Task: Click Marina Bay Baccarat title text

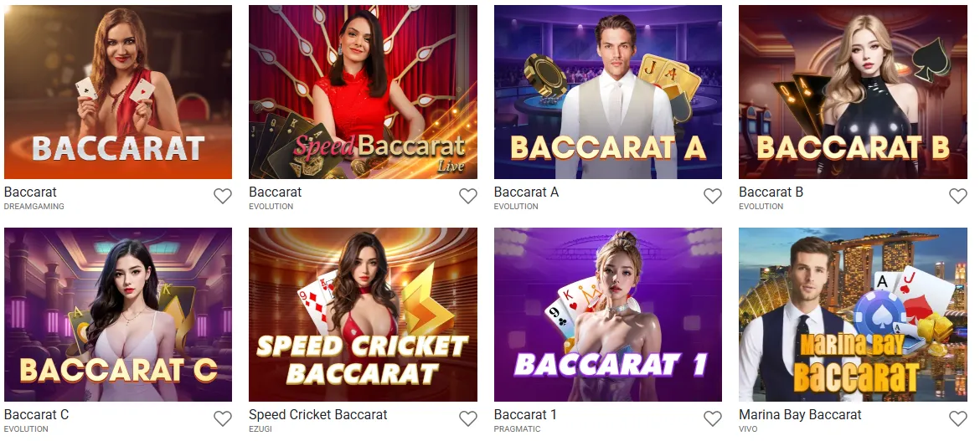Action: point(800,415)
